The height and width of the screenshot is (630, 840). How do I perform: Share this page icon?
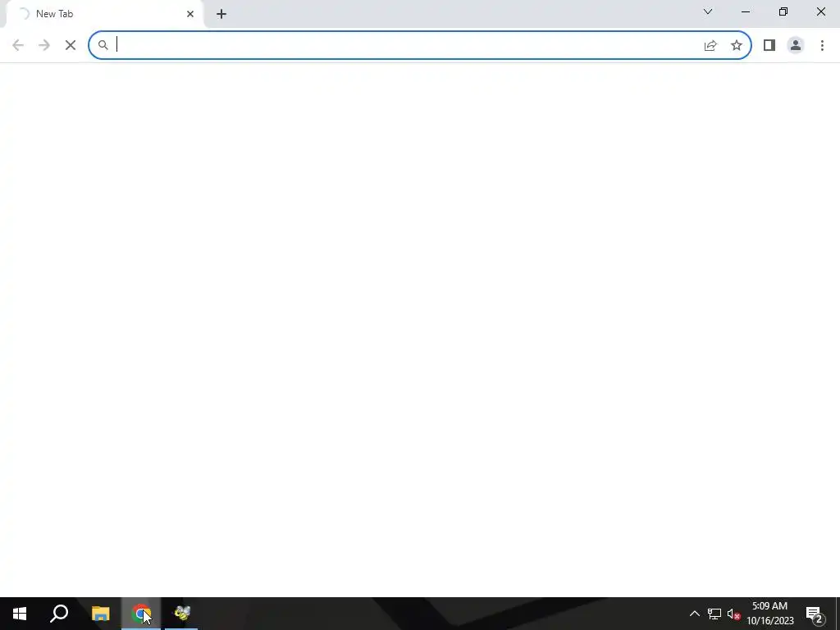click(710, 46)
